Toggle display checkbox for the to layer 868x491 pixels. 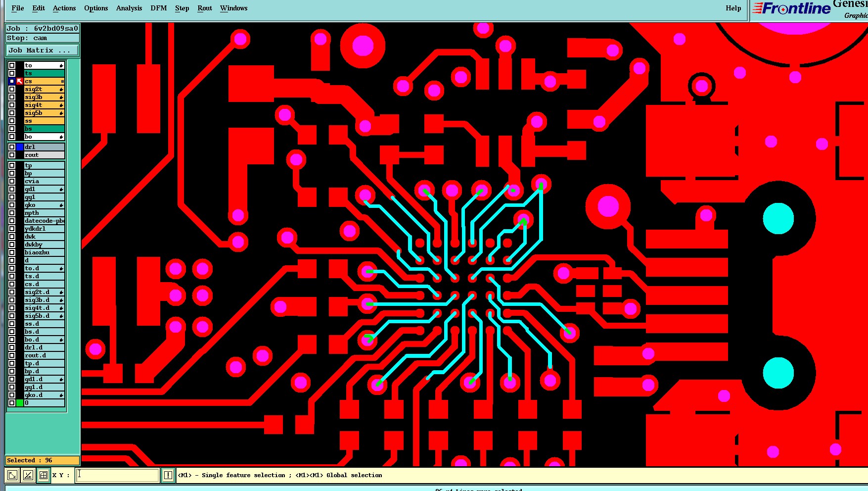tap(12, 65)
